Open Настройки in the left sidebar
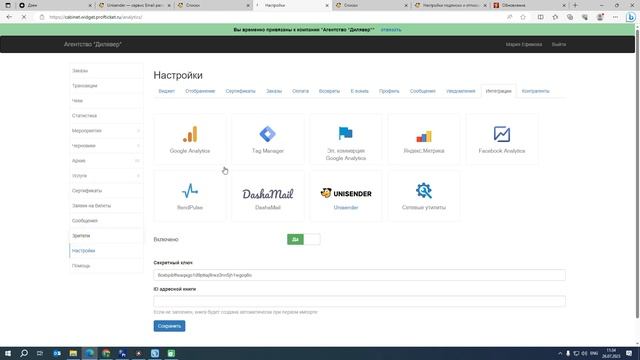Image resolution: width=640 pixels, height=360 pixels. point(106,251)
